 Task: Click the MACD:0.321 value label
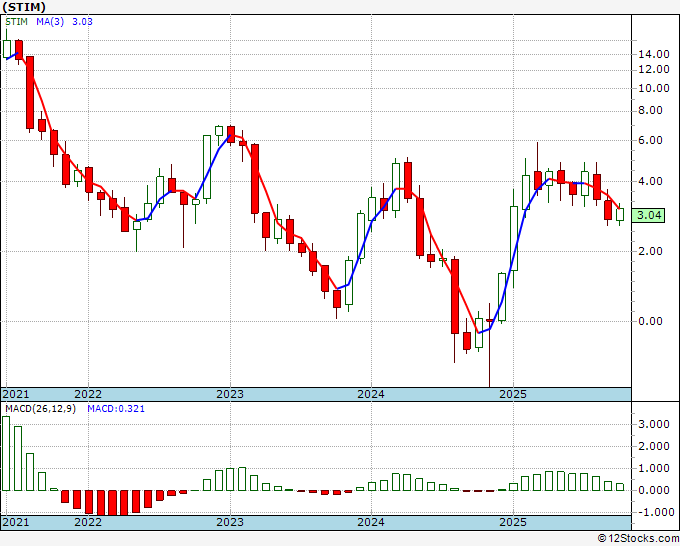click(116, 409)
